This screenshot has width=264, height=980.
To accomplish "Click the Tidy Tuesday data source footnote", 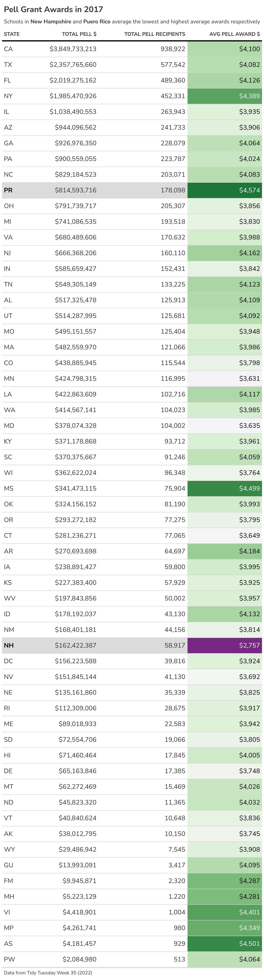I will click(x=48, y=972).
